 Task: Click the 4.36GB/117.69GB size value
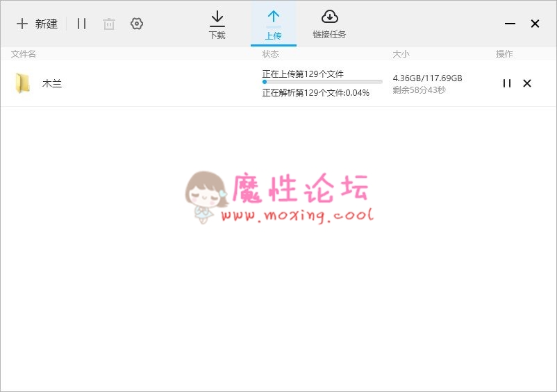tap(427, 78)
